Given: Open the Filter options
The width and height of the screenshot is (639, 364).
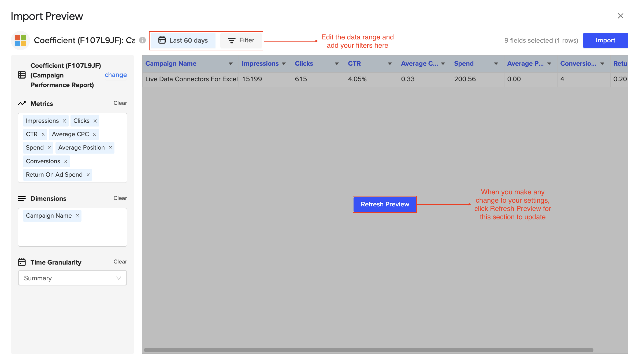Looking at the screenshot, I should point(241,40).
